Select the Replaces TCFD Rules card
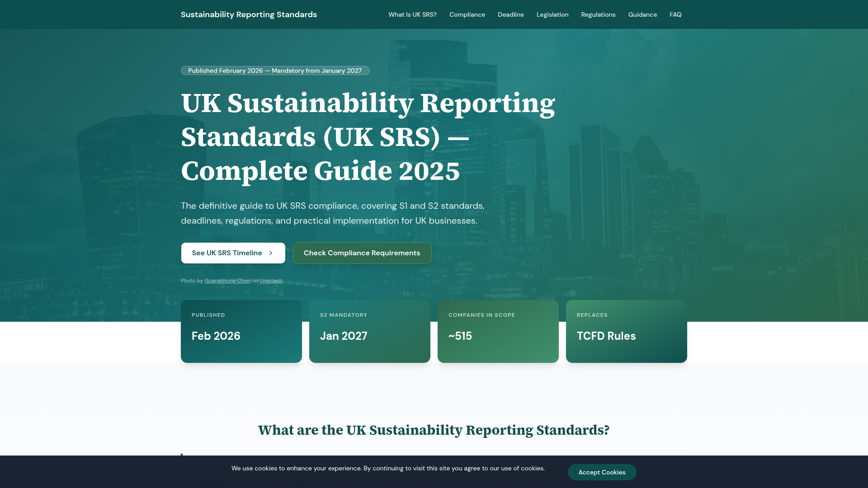The width and height of the screenshot is (868, 488). point(627,331)
